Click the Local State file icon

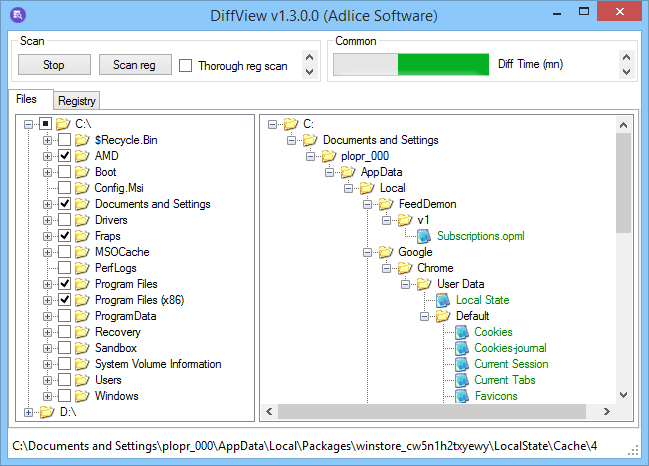pyautogui.click(x=443, y=300)
